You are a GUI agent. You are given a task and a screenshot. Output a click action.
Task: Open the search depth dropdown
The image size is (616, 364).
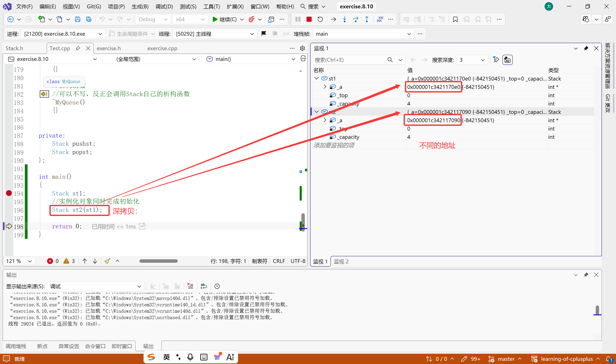click(x=472, y=60)
